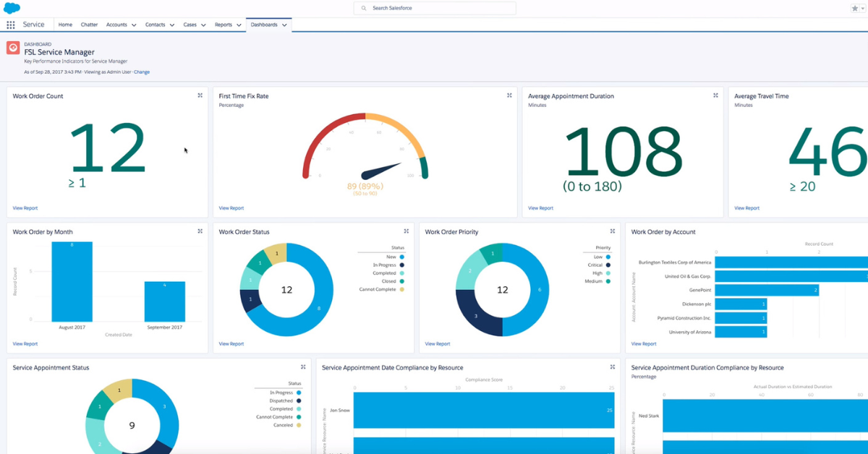Expand the Work Order Status widget
This screenshot has width=868, height=454.
(407, 231)
